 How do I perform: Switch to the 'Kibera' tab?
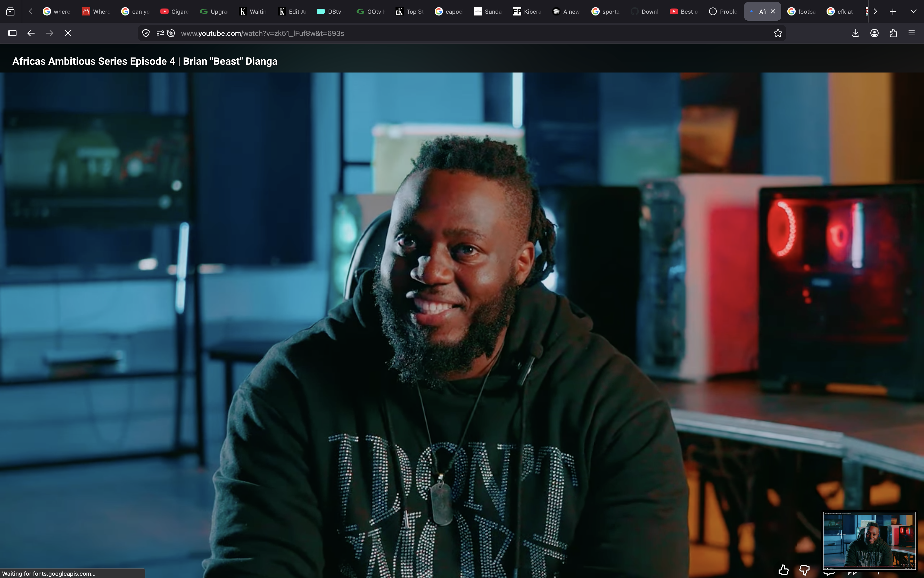point(527,11)
